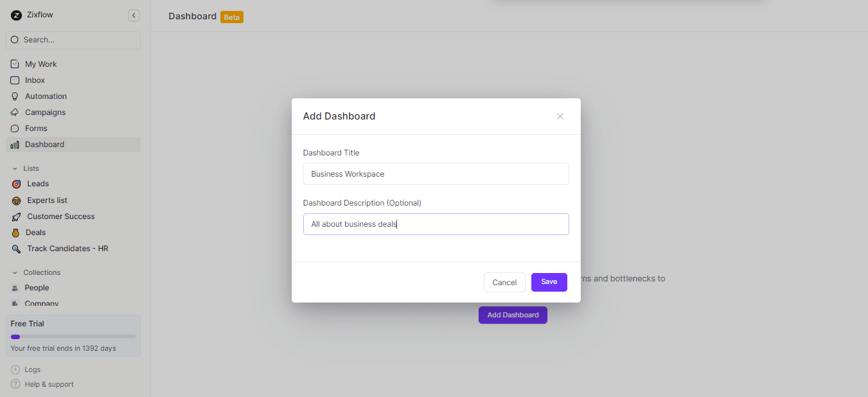Screen dimensions: 868x397
Task: Click the Free Trial progress bar
Action: click(73, 335)
